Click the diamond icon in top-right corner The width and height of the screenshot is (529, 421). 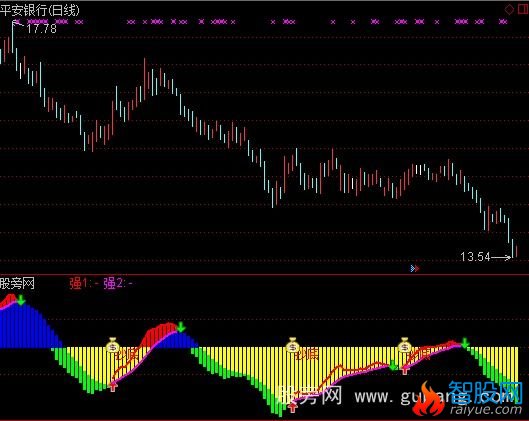[x=509, y=9]
